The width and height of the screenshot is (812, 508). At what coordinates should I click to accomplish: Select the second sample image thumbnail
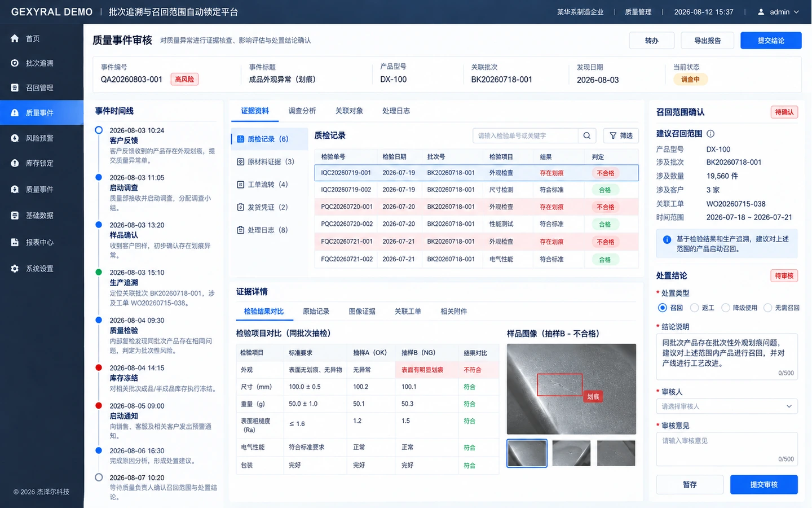tap(571, 453)
